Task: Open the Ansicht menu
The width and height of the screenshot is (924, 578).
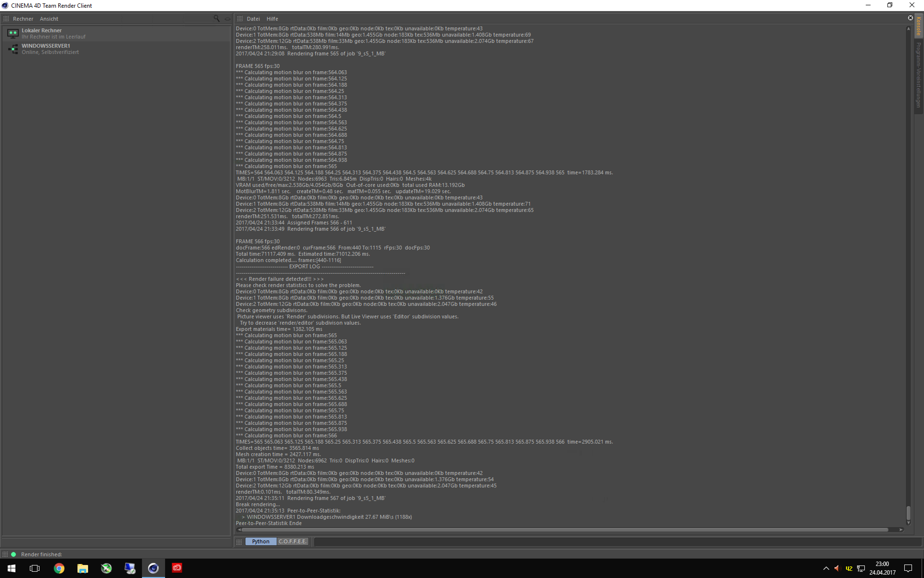Action: 49,19
